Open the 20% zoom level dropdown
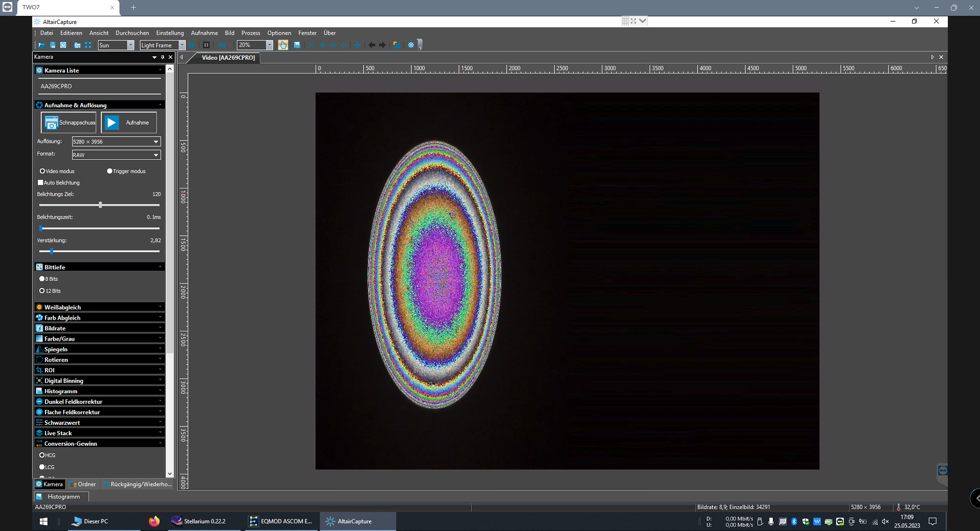The height and width of the screenshot is (531, 980). (x=255, y=45)
